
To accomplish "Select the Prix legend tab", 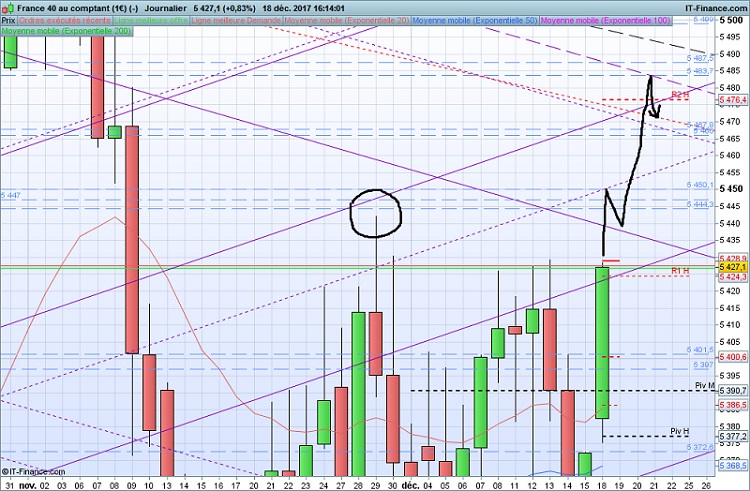I will (9, 21).
